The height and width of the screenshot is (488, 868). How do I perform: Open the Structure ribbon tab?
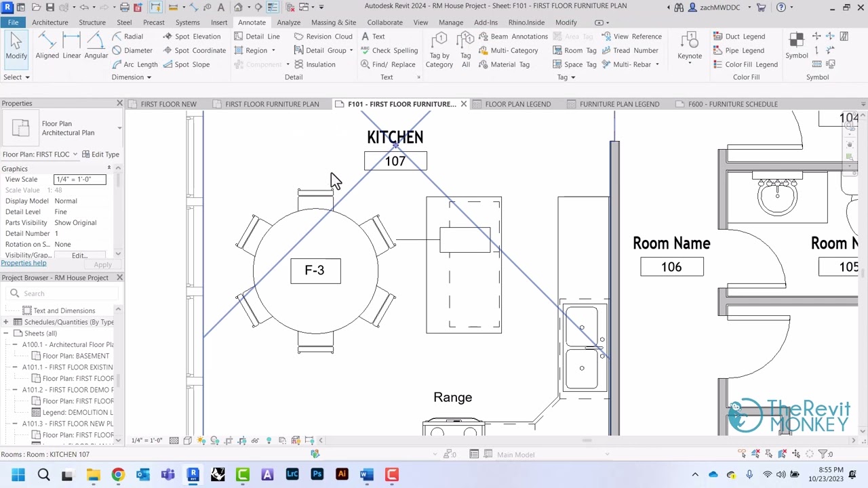coord(92,22)
